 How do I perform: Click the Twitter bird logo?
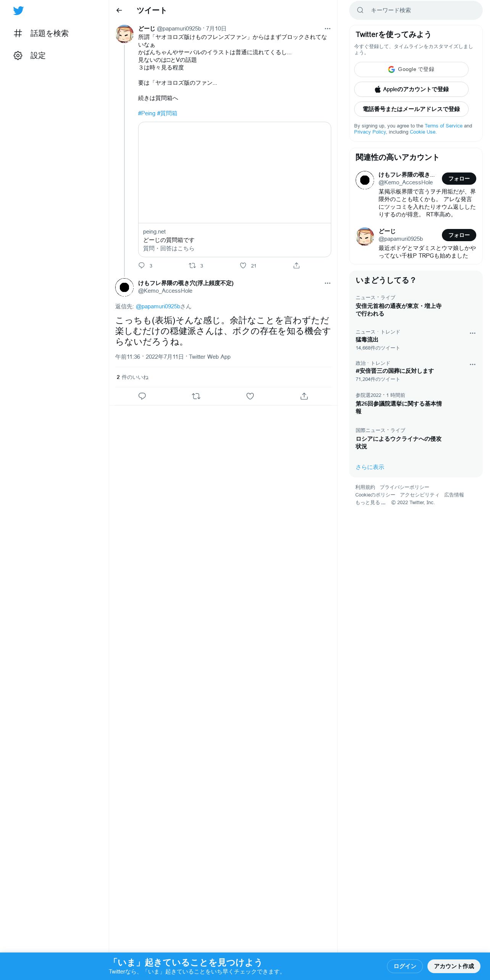[x=18, y=11]
